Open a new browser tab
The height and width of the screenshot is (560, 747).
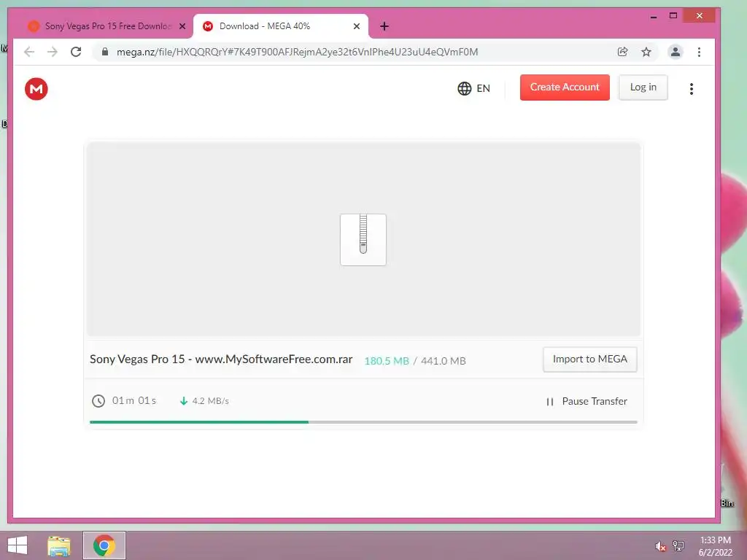(384, 26)
